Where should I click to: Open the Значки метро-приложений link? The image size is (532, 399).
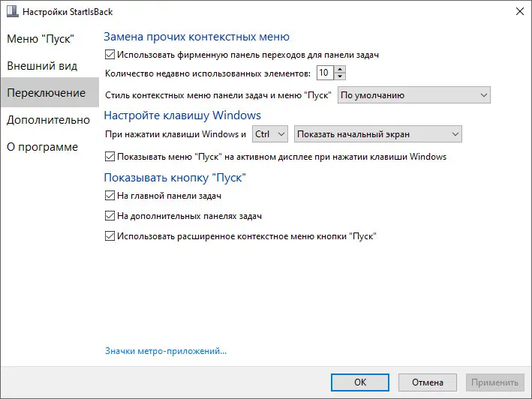[x=166, y=351]
